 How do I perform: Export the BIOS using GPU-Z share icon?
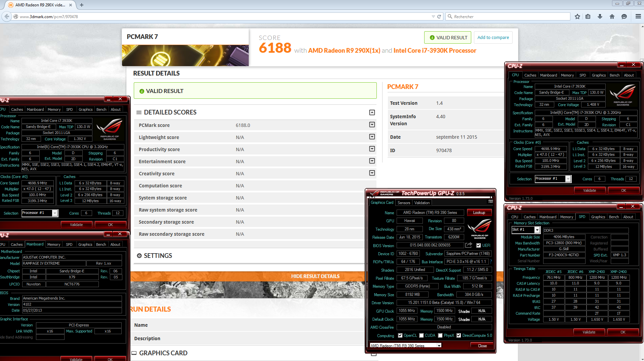pyautogui.click(x=469, y=245)
